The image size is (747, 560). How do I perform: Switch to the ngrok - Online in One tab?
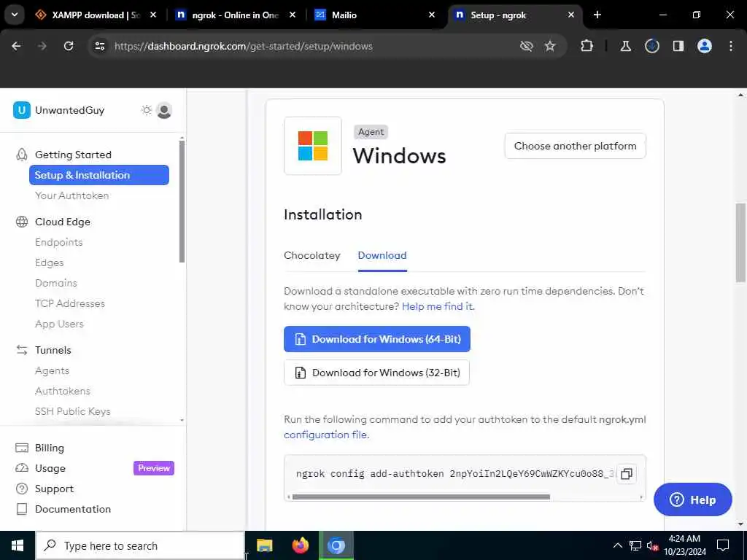[235, 15]
